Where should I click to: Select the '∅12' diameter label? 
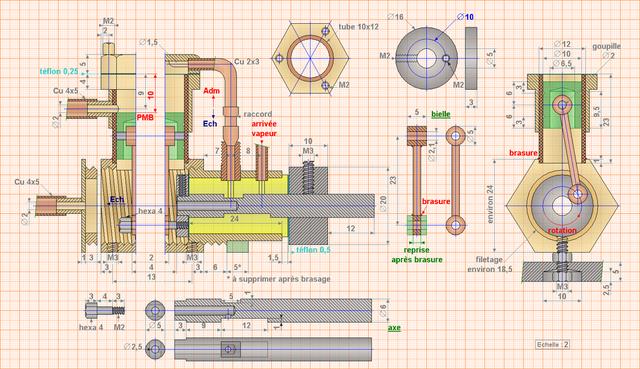(x=562, y=44)
